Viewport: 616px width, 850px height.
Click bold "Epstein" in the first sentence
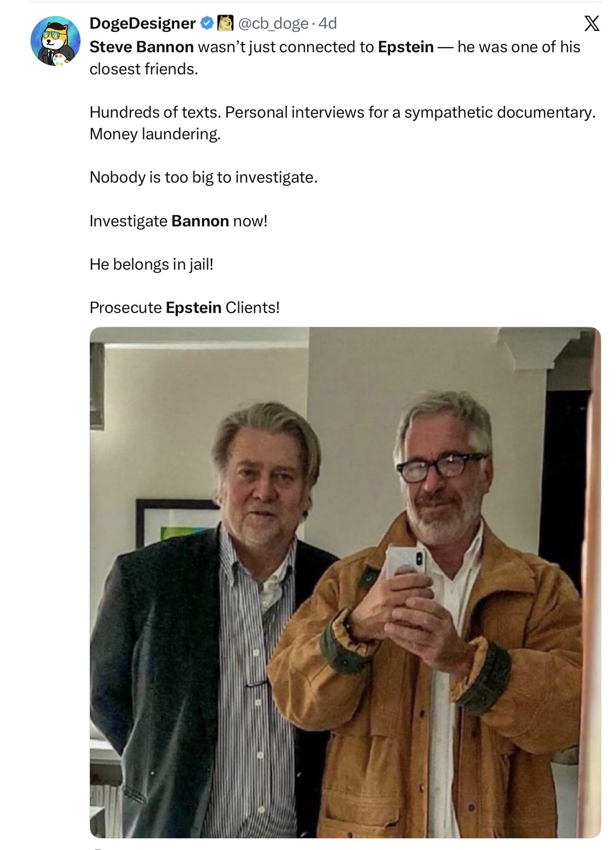406,47
